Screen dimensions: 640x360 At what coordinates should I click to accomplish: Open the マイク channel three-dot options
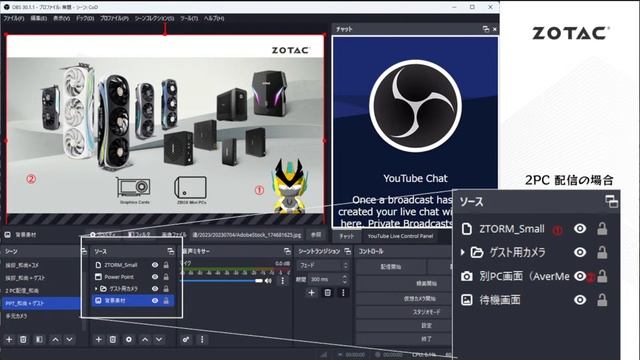coord(282,281)
